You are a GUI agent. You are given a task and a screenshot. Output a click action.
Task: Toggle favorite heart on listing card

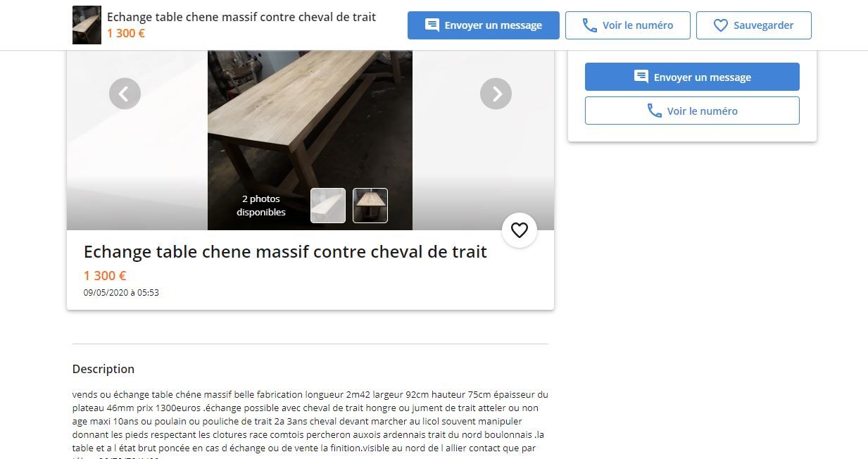(x=520, y=230)
